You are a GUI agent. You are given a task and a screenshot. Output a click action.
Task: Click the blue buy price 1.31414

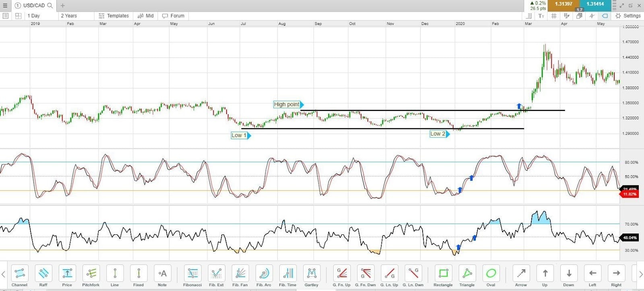(x=595, y=4)
